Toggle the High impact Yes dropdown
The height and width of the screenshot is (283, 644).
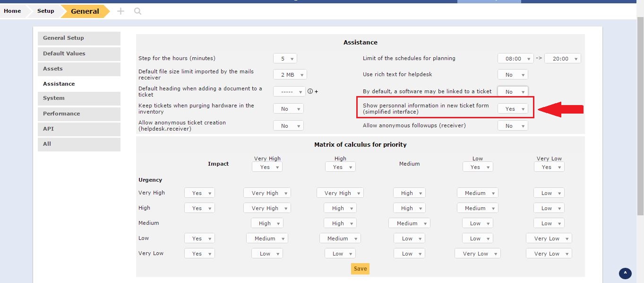(x=340, y=167)
